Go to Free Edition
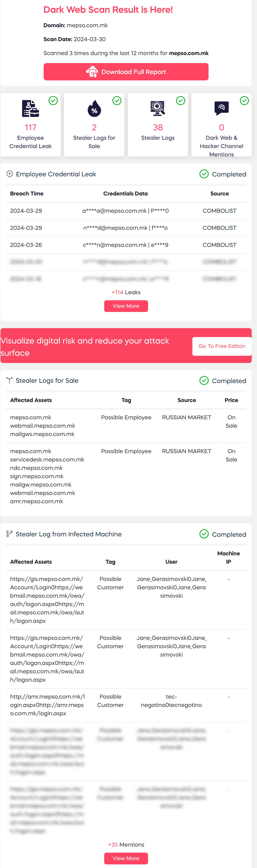Image resolution: width=257 pixels, height=868 pixels. pyautogui.click(x=222, y=346)
